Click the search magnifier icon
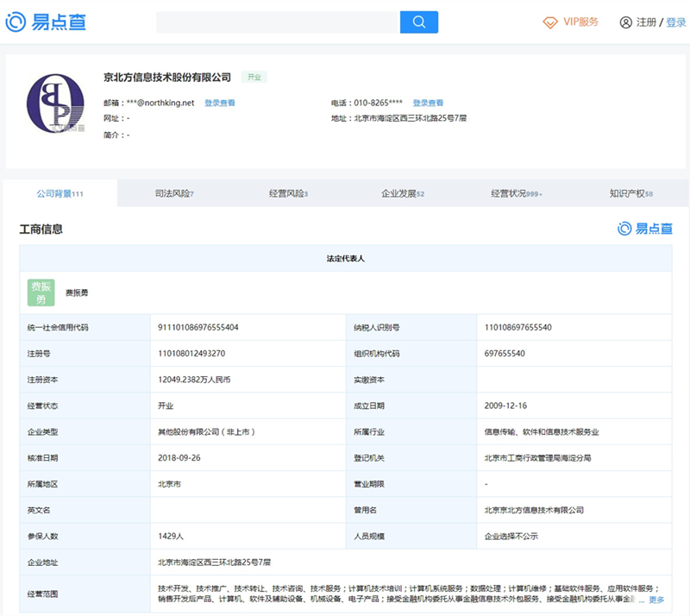Screen dimensions: 690x616 (x=419, y=22)
